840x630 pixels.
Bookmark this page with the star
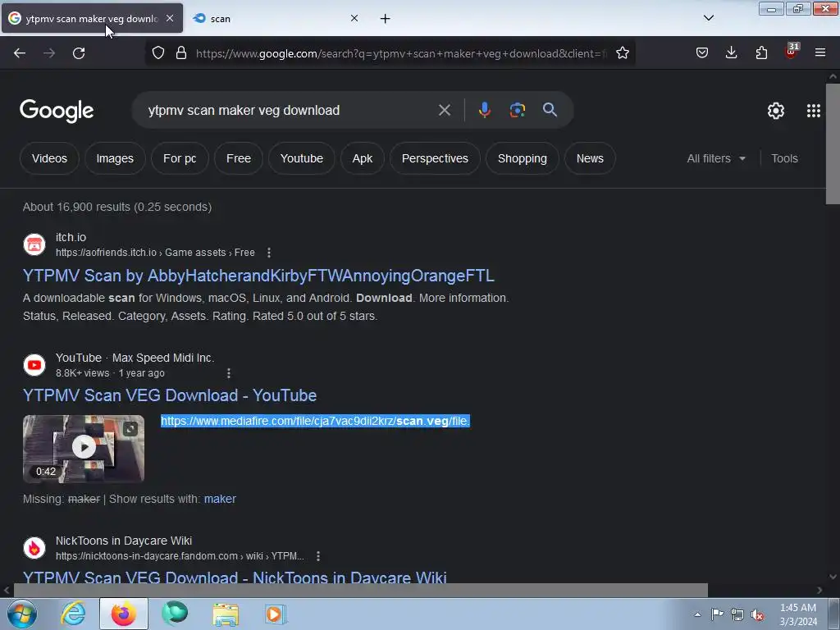pos(623,53)
